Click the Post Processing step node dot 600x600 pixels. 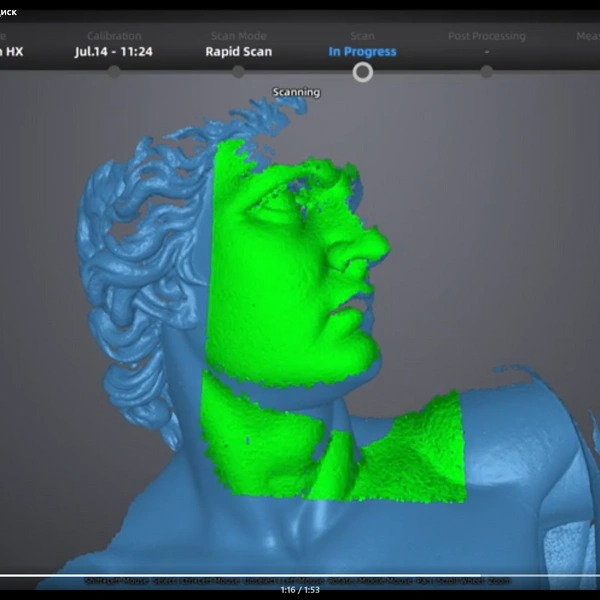(486, 72)
